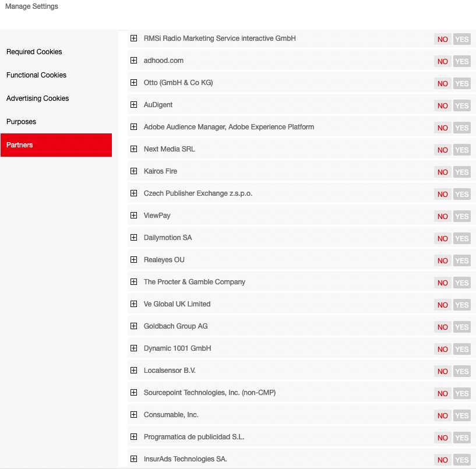Go to the Purposes section
This screenshot has height=469, width=476.
(x=22, y=122)
